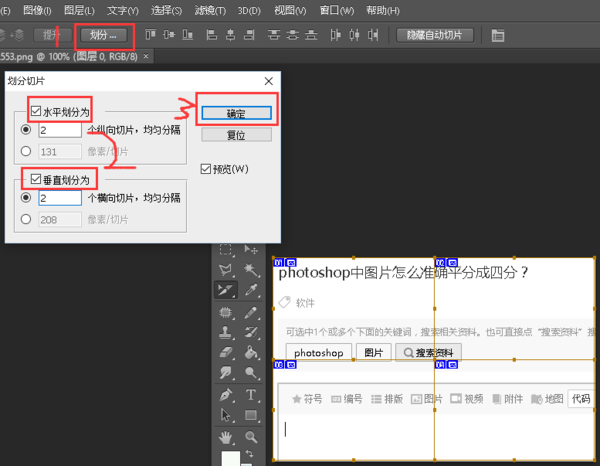Toggle the 垂直划分为 checkbox

click(x=36, y=179)
